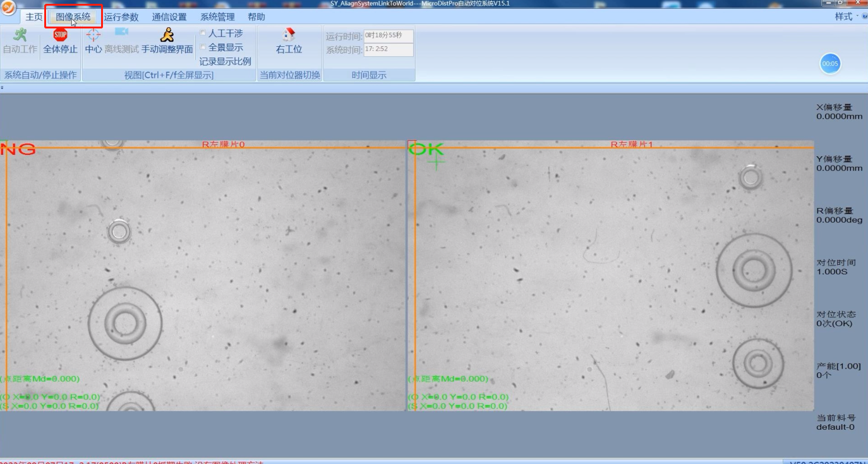Click the blue help question mark icon

point(864,16)
